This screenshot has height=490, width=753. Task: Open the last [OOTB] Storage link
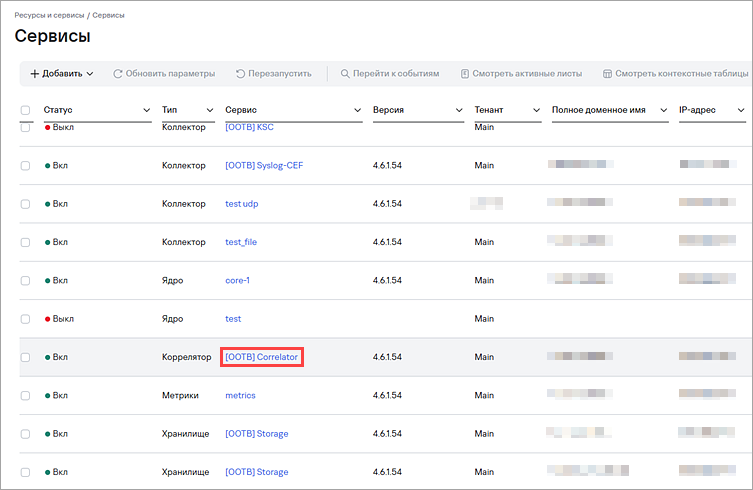click(257, 472)
